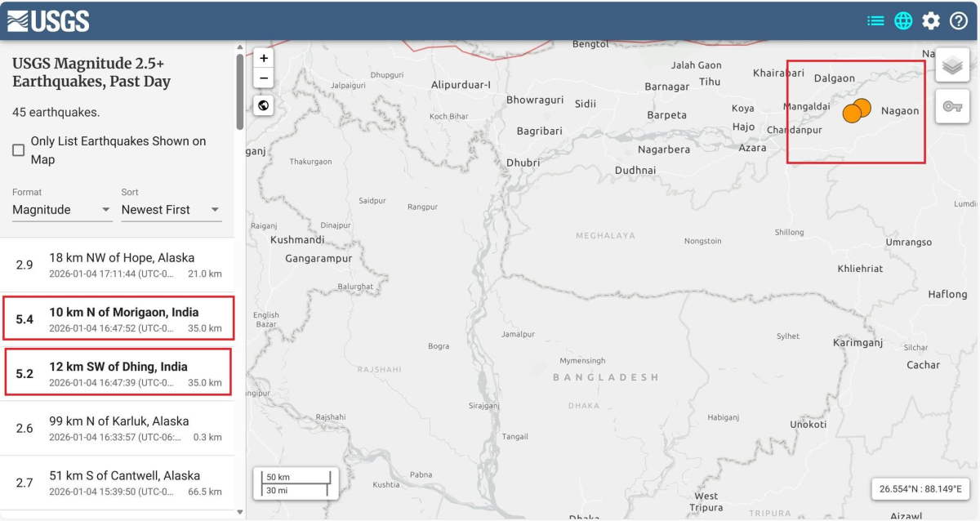
Task: Zoom in the map with plus button
Action: tap(263, 59)
